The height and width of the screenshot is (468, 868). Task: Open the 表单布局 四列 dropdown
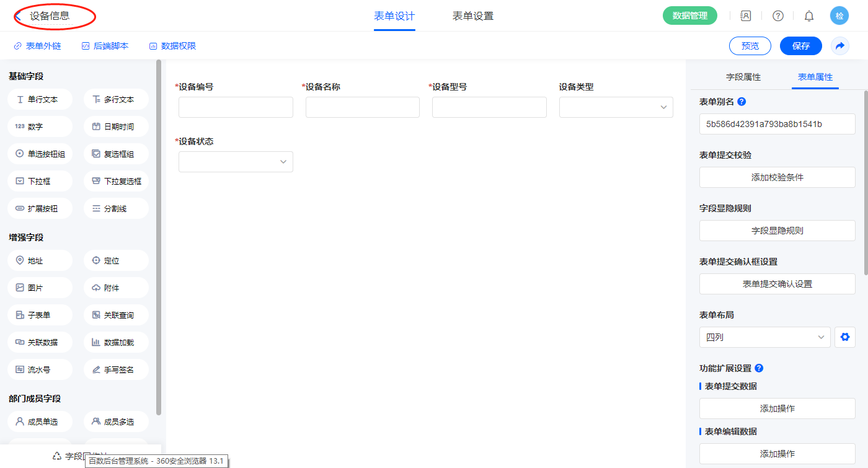[764, 337]
